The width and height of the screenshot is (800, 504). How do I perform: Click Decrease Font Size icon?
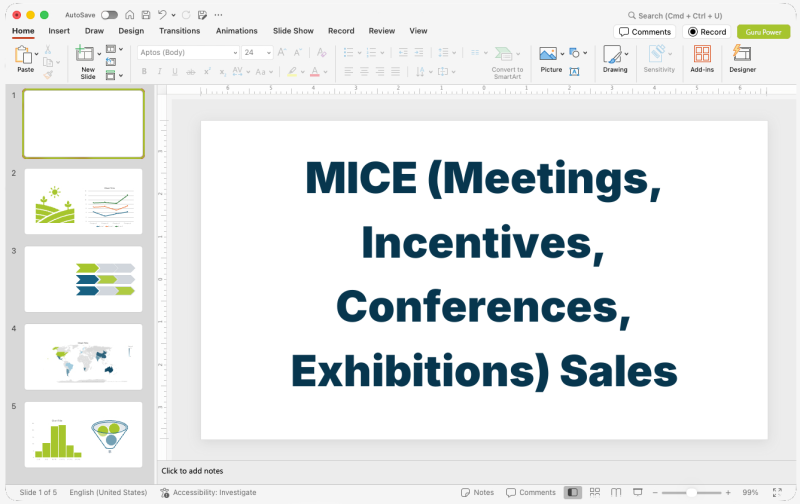[x=297, y=52]
